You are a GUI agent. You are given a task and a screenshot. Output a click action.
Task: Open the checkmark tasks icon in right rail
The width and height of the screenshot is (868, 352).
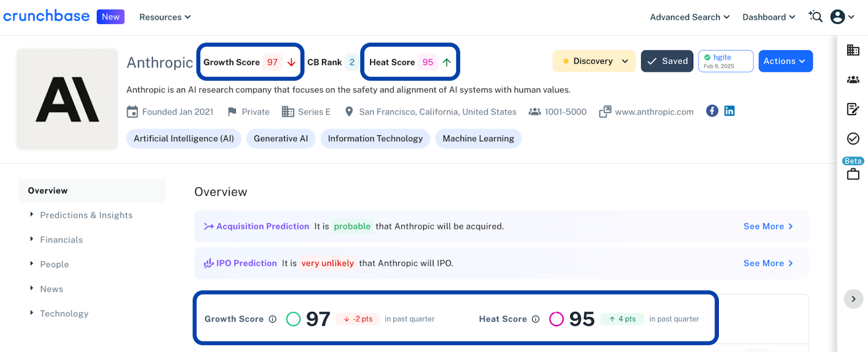(x=853, y=139)
